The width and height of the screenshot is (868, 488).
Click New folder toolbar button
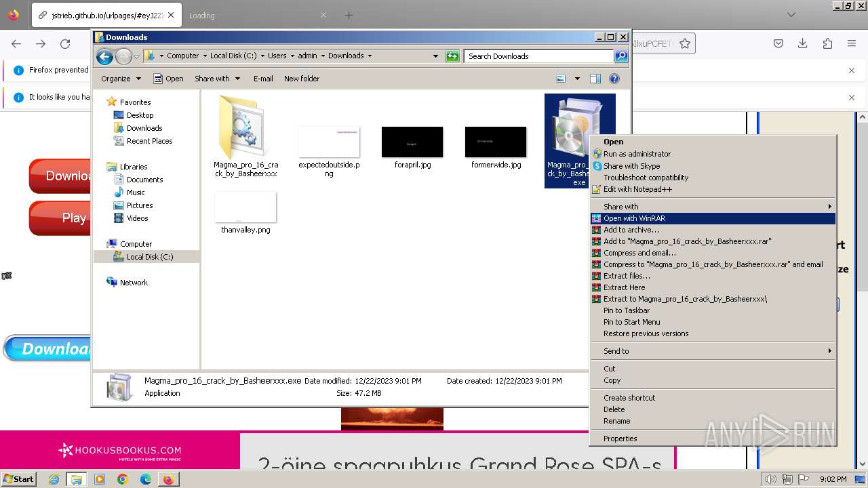pos(302,79)
